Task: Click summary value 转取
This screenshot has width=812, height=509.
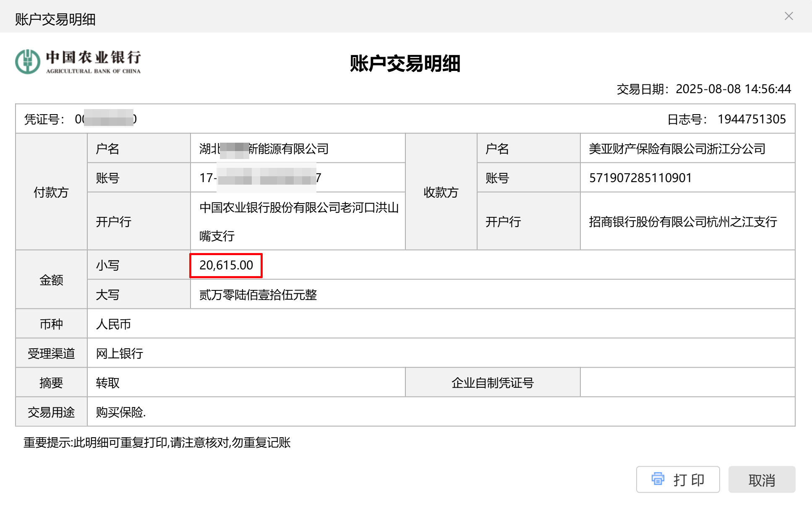Action: click(107, 383)
